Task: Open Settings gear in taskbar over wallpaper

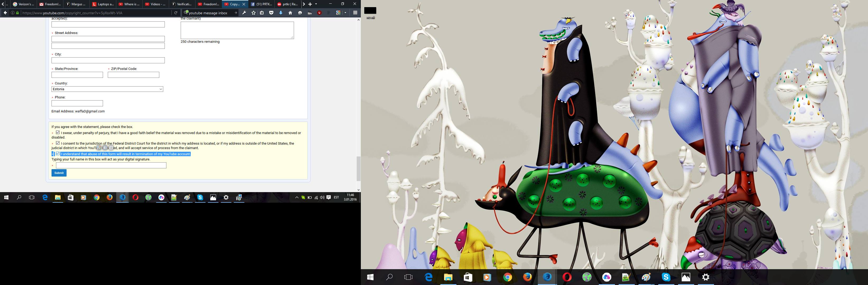Action: (x=706, y=277)
